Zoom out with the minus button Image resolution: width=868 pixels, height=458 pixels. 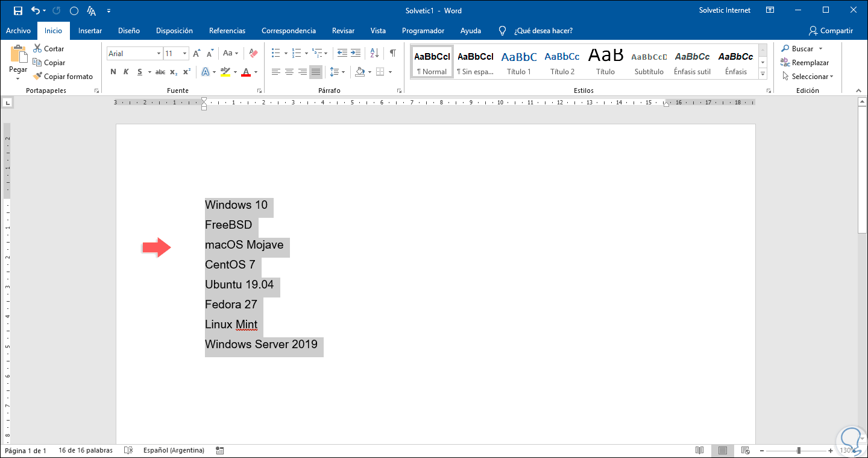point(761,451)
